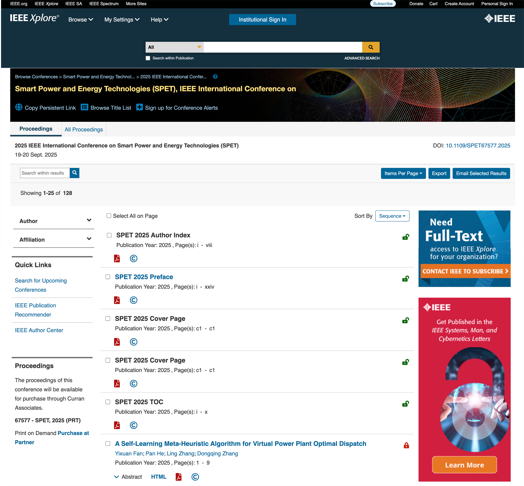
Task: Expand the Affiliation filter
Action: pos(53,239)
